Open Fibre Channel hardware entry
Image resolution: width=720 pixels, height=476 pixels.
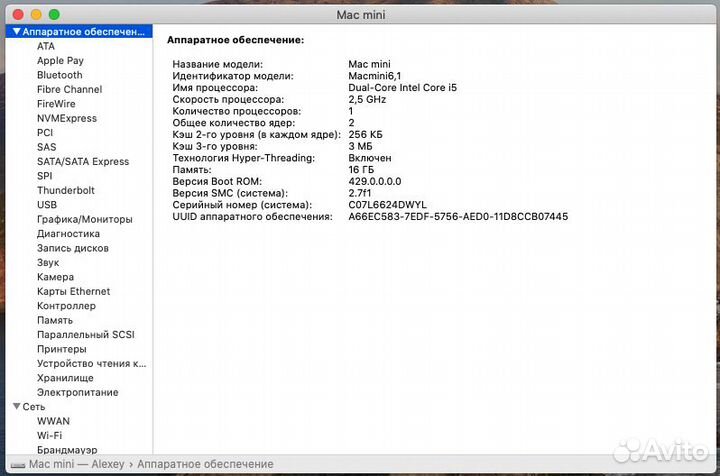coord(69,89)
